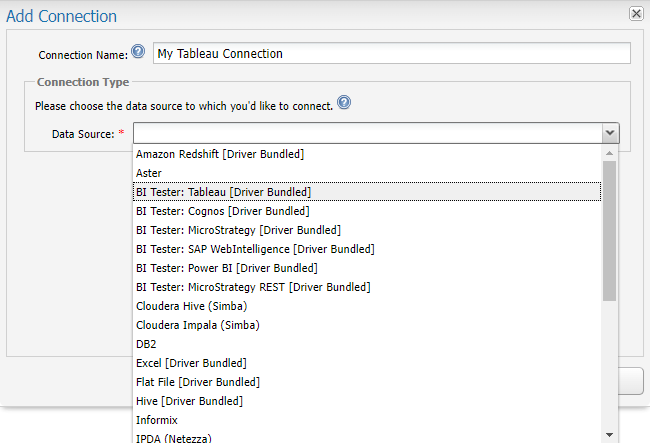Click the dropdown list scroll-down arrow
Image resolution: width=650 pixels, height=443 pixels.
[609, 435]
